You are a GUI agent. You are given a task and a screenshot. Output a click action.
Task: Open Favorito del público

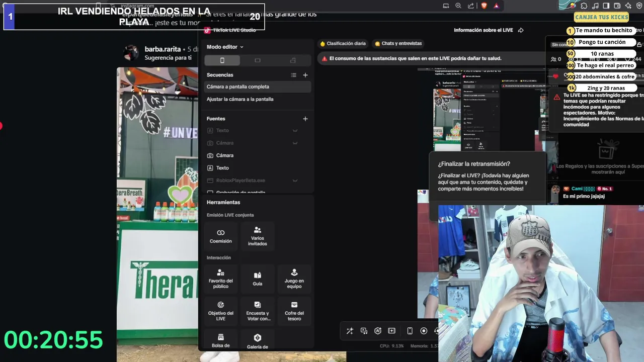click(x=220, y=279)
